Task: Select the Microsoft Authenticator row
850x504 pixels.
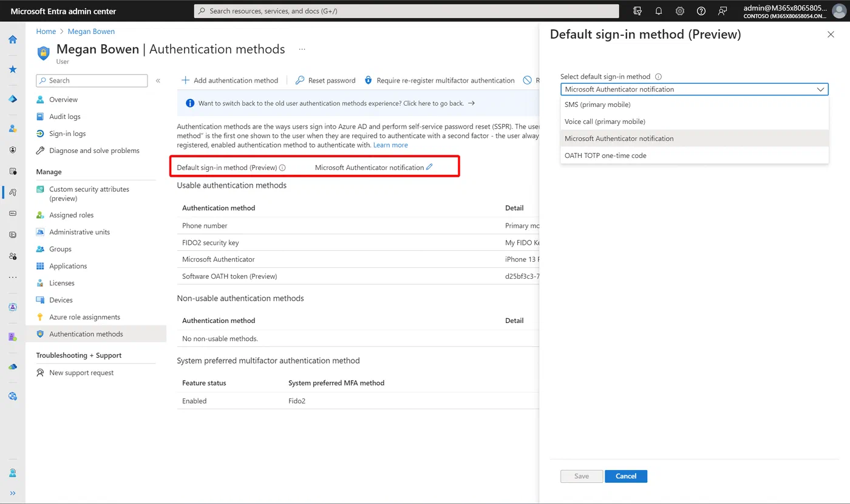Action: pos(358,259)
